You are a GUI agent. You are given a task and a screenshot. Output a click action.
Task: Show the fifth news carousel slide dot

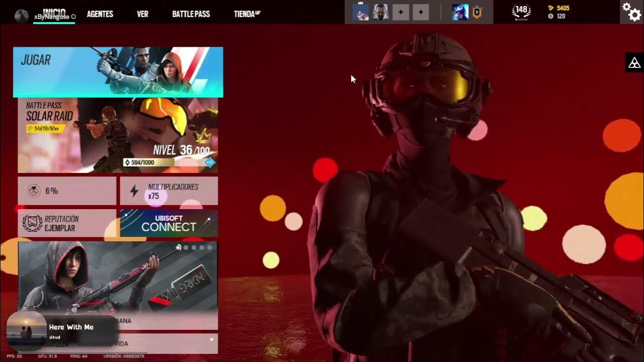click(x=210, y=247)
